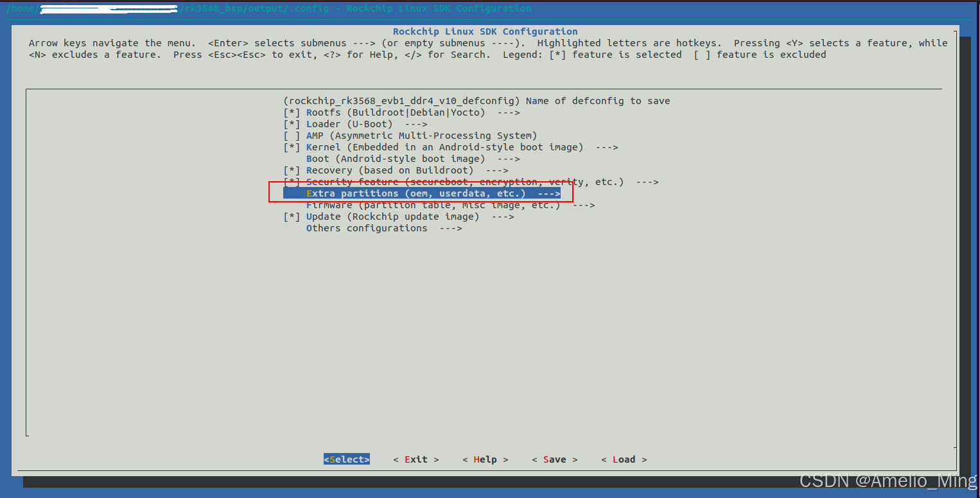Image resolution: width=980 pixels, height=498 pixels.
Task: Click the < Load > button
Action: [x=624, y=459]
